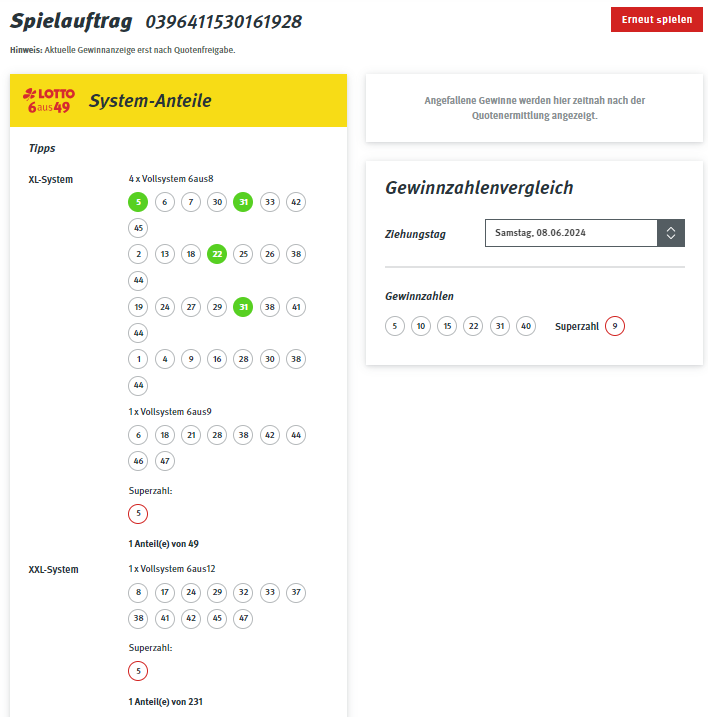Click tip ball 21 in 6aus9 system
This screenshot has width=708, height=717.
pyautogui.click(x=191, y=435)
